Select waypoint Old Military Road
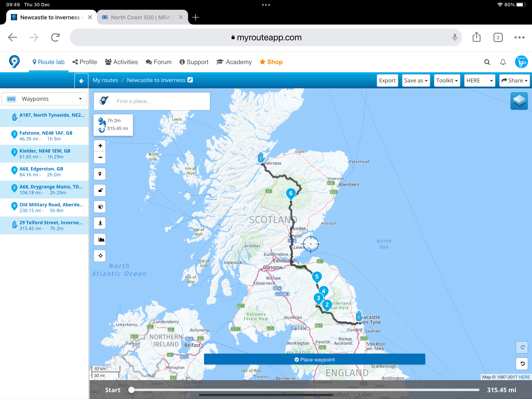The width and height of the screenshot is (532, 399). tap(44, 207)
